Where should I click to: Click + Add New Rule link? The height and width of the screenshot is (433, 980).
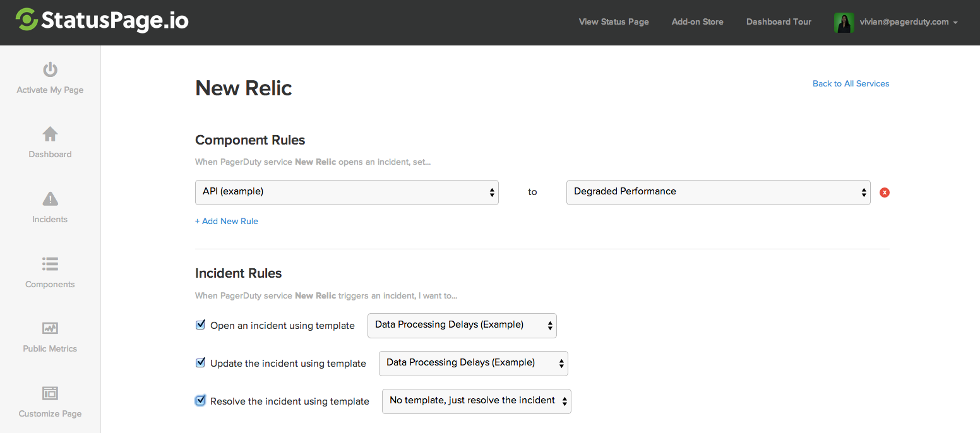pyautogui.click(x=227, y=221)
